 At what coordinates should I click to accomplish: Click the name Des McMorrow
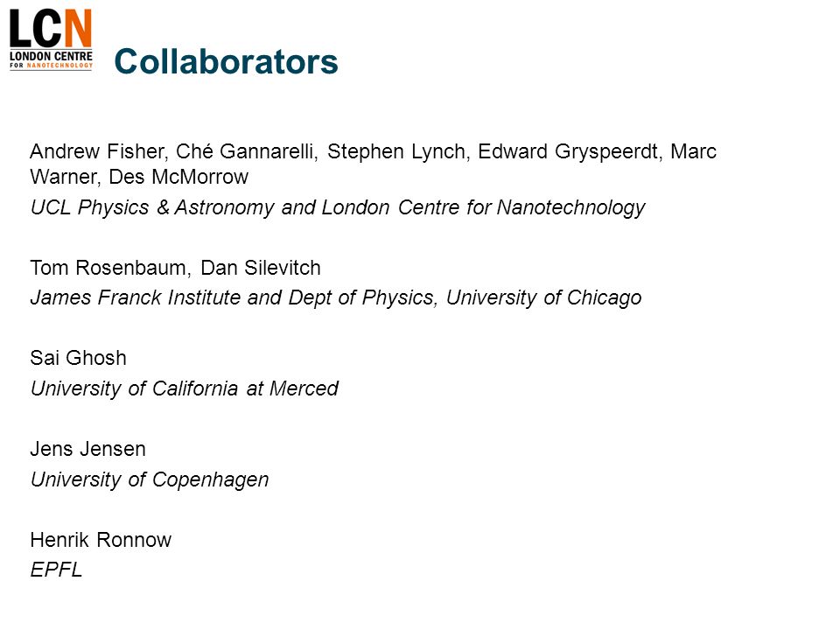pos(178,177)
